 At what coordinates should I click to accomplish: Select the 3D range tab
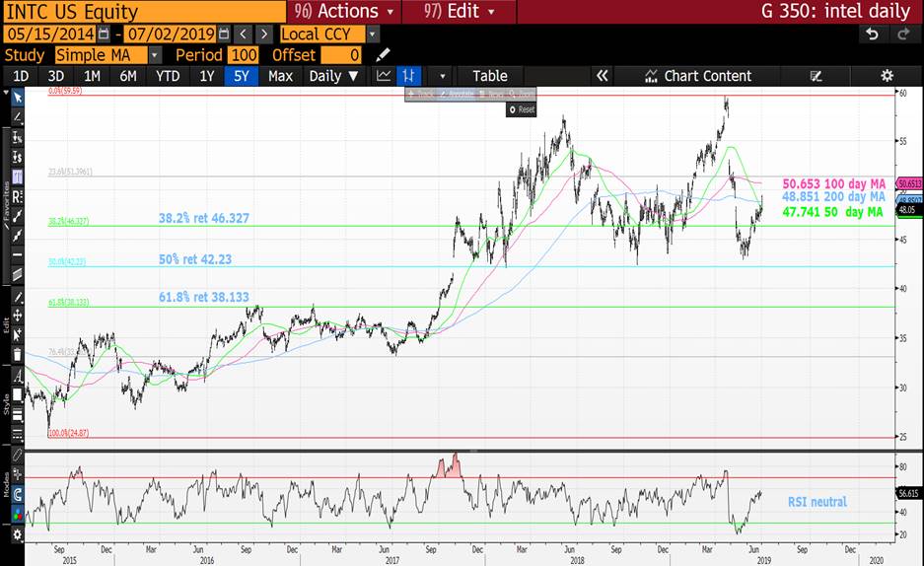click(x=56, y=76)
